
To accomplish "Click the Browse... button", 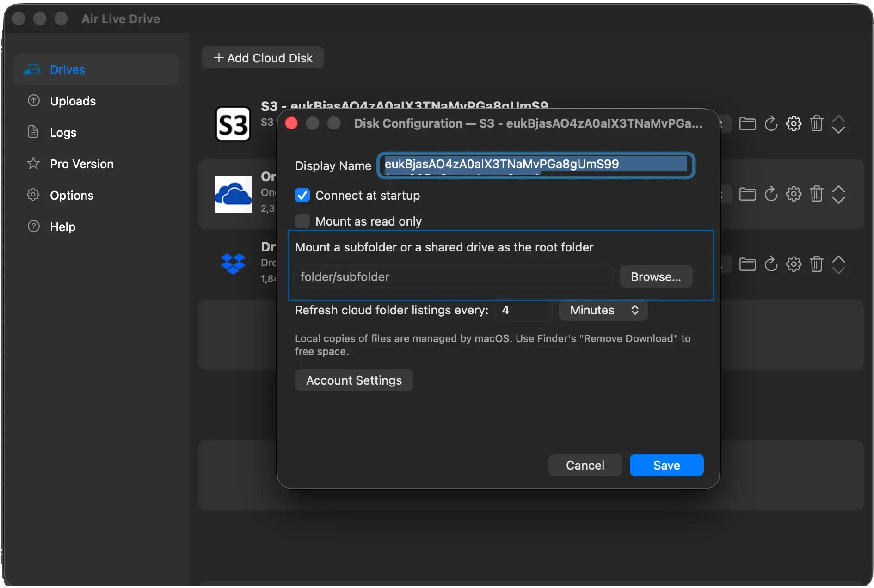I will [656, 276].
